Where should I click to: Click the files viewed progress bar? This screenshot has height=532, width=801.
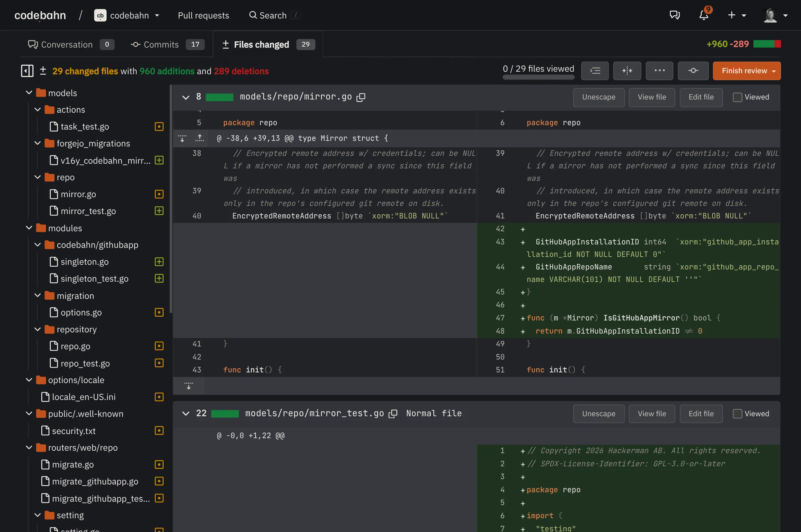point(538,77)
